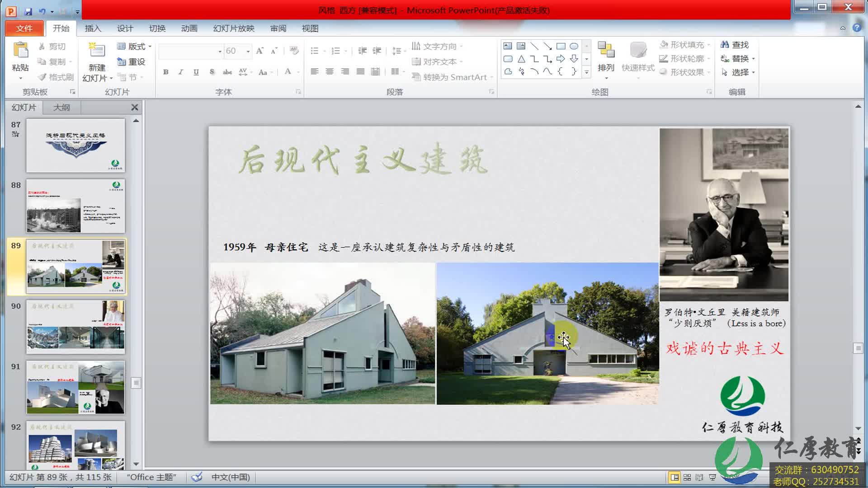Select the 替换 replace tool
This screenshot has height=488, width=868.
tap(738, 58)
